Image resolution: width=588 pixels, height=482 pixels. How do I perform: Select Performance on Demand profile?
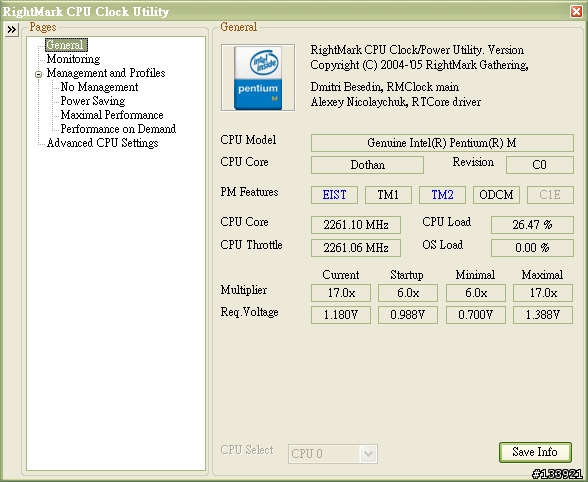click(118, 129)
